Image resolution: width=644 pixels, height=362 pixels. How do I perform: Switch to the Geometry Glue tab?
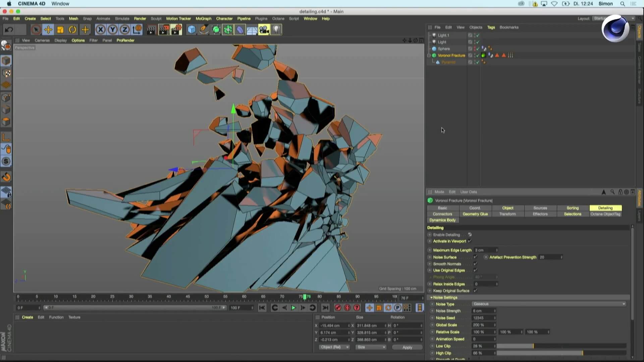[x=475, y=214]
